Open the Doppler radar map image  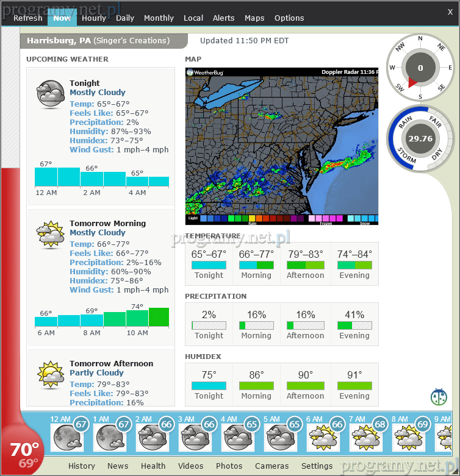[x=282, y=145]
